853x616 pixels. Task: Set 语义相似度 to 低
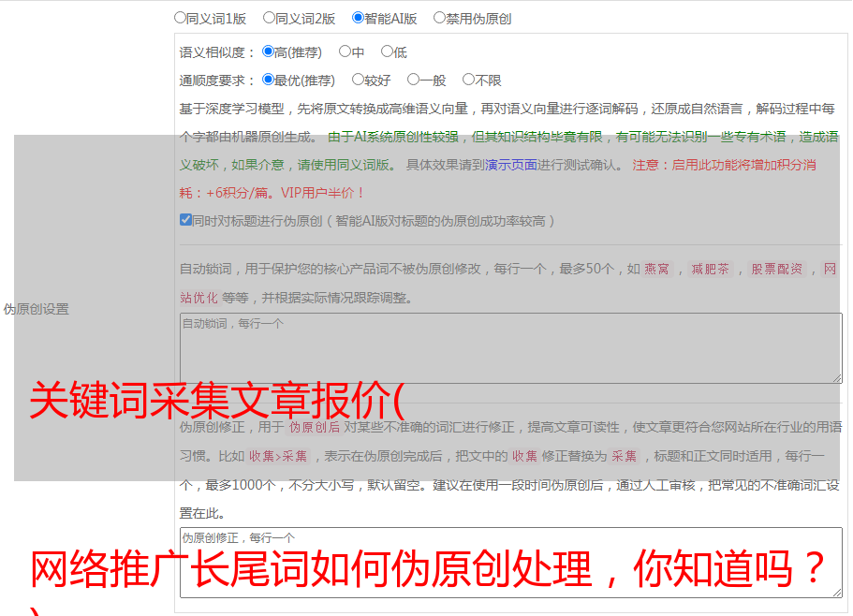tap(387, 51)
